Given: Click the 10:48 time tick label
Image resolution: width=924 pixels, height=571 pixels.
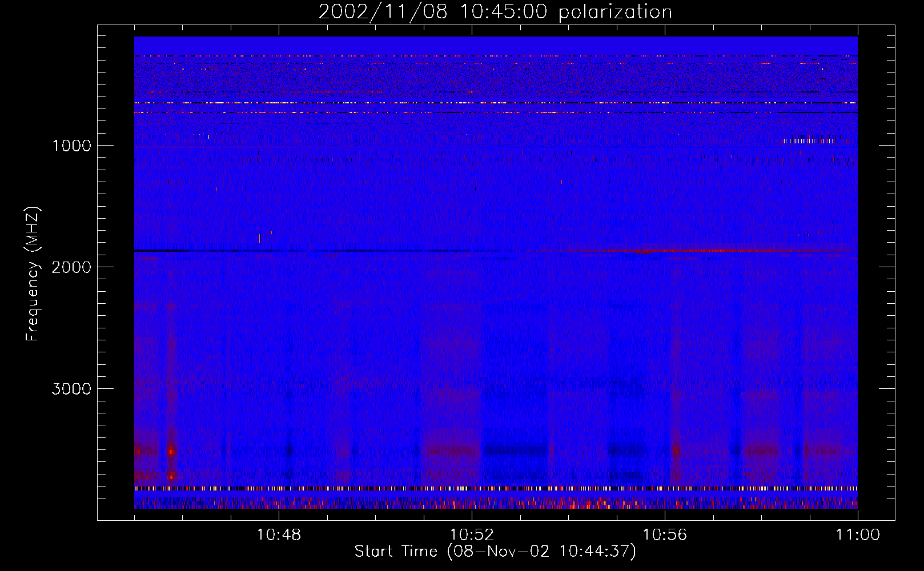Looking at the screenshot, I should pos(279,535).
